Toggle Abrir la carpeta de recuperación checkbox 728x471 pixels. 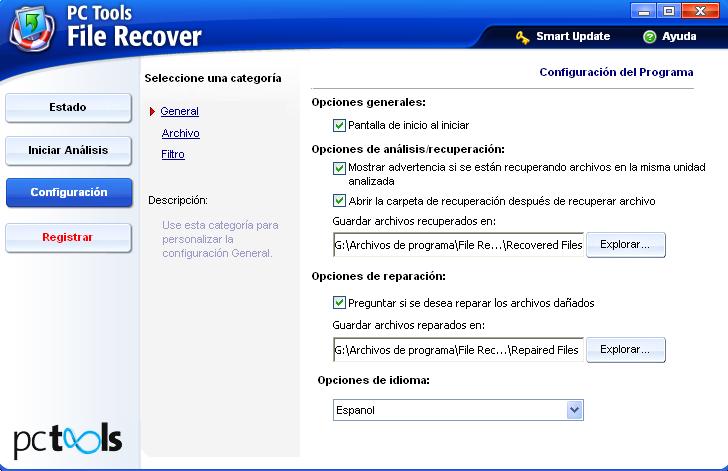click(339, 201)
